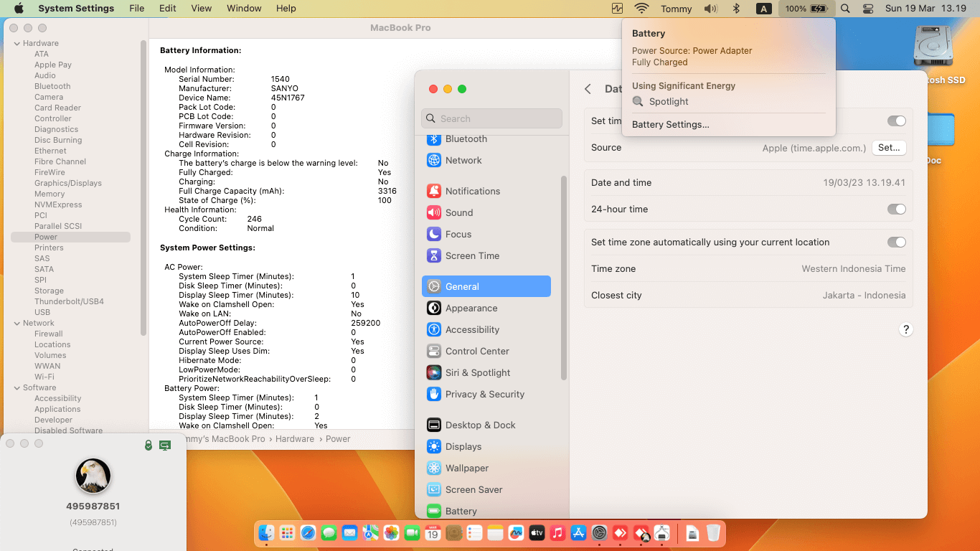Click the battery percentage indicator in the menu bar
Viewport: 980px width, 551px height.
[x=806, y=9]
